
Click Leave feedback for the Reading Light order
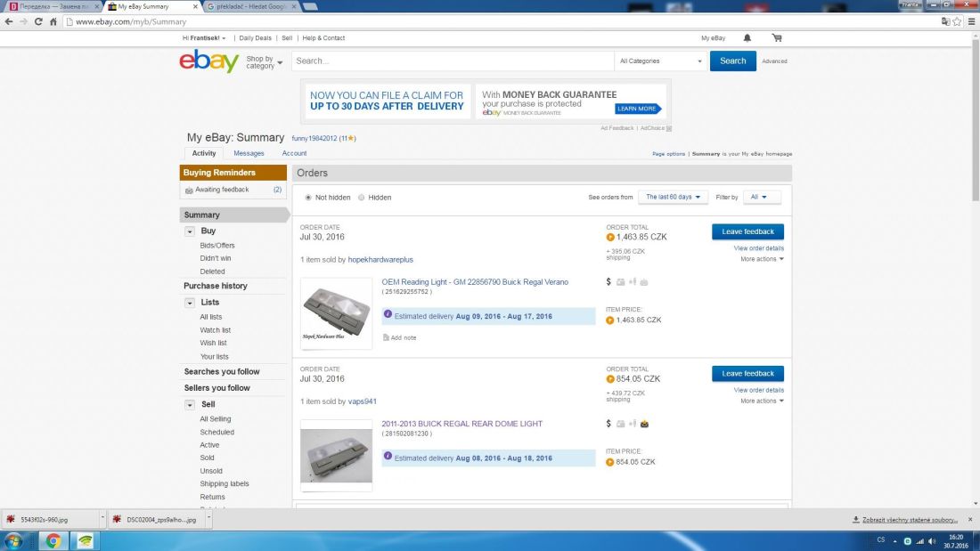click(x=747, y=231)
